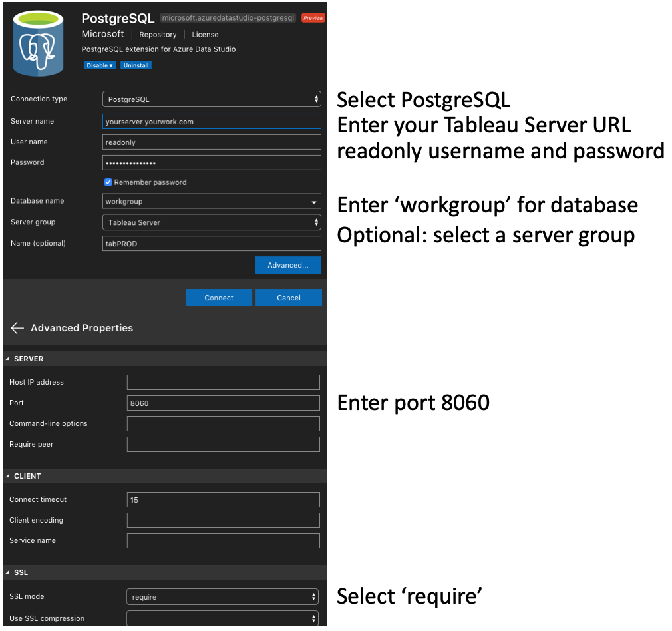The image size is (672, 631).
Task: Click the Cancel button
Action: click(x=289, y=298)
